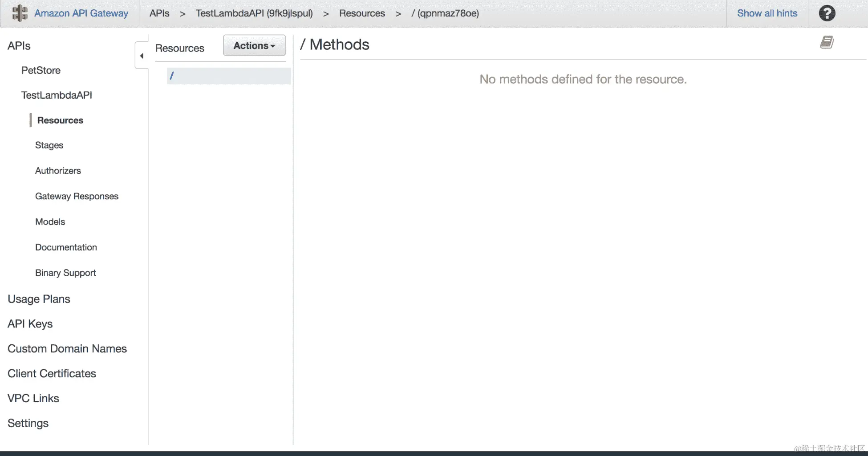Click "No methods defined for the resource." message
Viewport: 868px width, 456px height.
click(583, 79)
